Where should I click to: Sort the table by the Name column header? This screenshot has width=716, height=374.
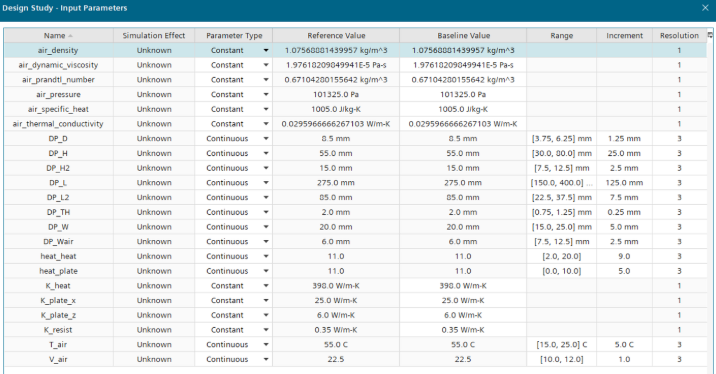[58, 36]
